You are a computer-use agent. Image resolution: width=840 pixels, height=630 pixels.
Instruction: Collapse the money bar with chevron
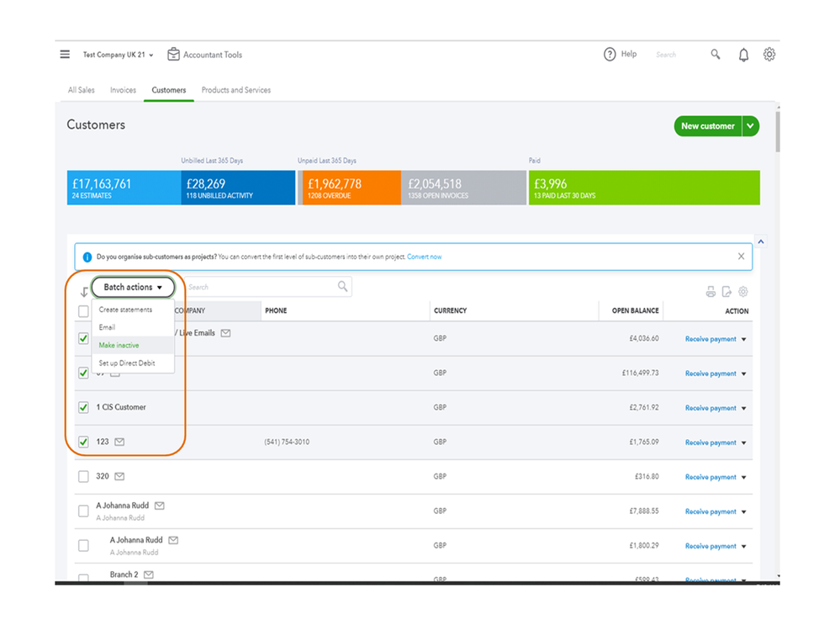point(761,241)
